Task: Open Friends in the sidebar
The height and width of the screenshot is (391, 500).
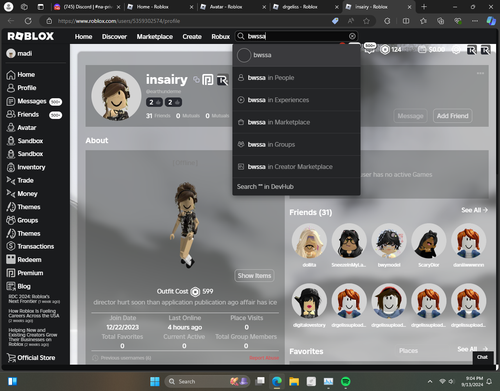Action: click(x=34, y=114)
